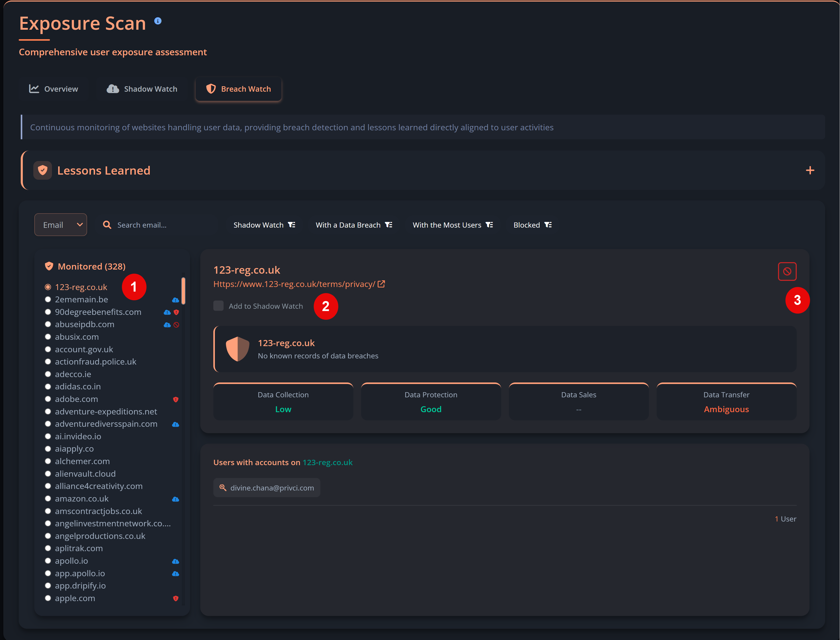The image size is (840, 640).
Task: Click the Shadow Watch cloud icon next to 2ememain.be
Action: [x=175, y=300]
